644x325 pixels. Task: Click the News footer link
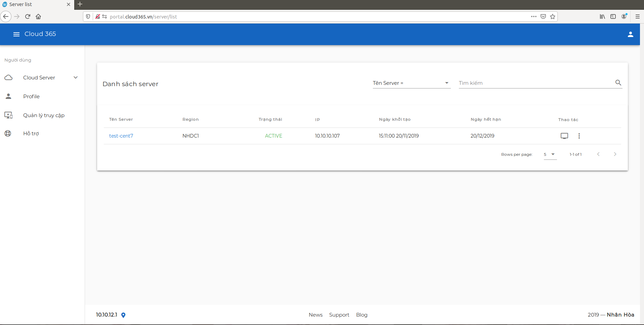coord(315,315)
